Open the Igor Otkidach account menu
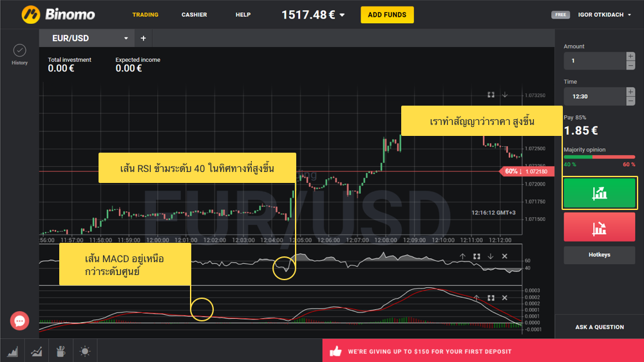Screen dimensions: 644x362 point(605,15)
